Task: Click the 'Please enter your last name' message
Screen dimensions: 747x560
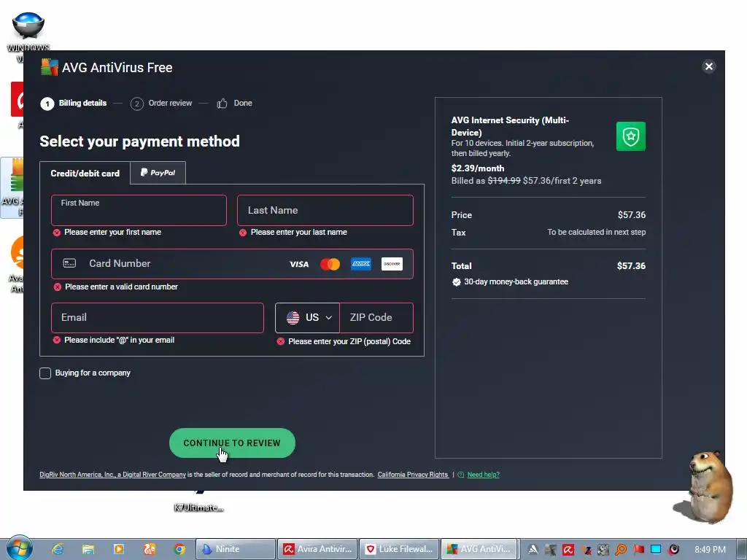Action: pos(298,233)
